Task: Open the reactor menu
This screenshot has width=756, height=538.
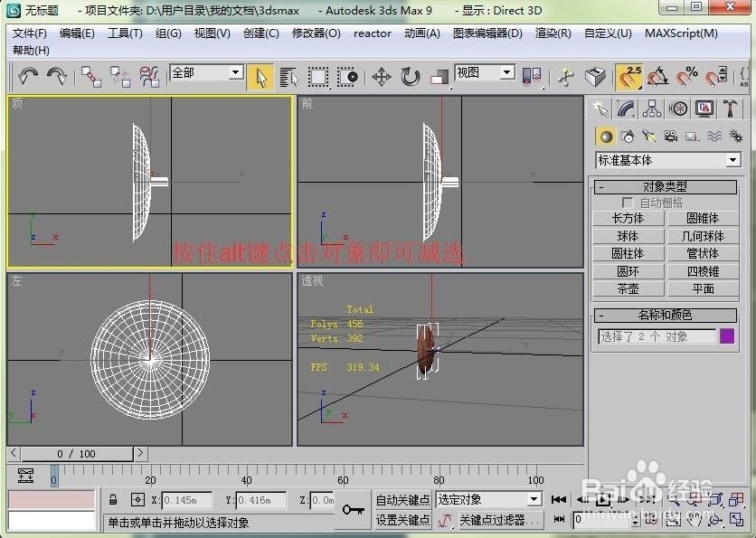Action: coord(373,33)
